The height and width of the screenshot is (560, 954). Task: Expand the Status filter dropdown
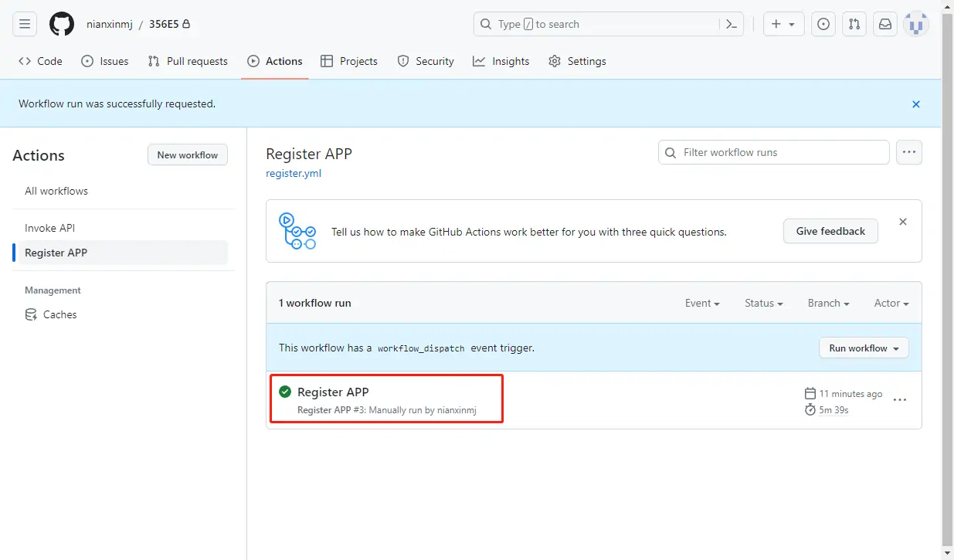pos(763,304)
